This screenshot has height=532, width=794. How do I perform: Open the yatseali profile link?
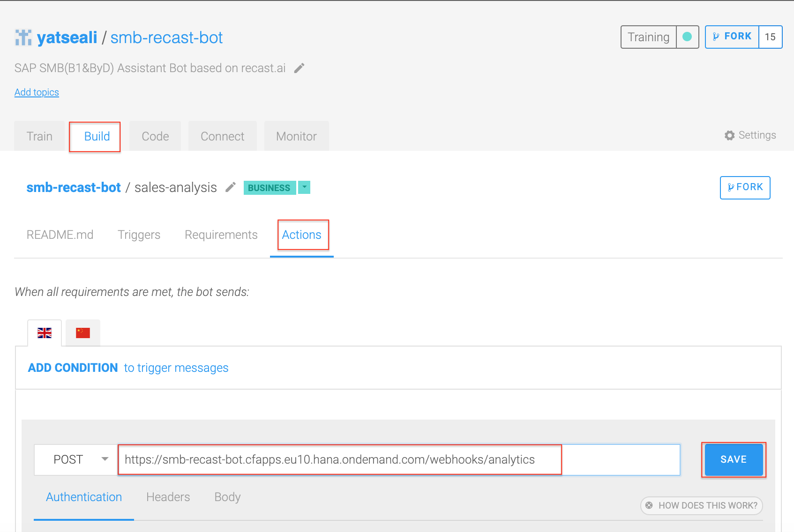tap(67, 37)
